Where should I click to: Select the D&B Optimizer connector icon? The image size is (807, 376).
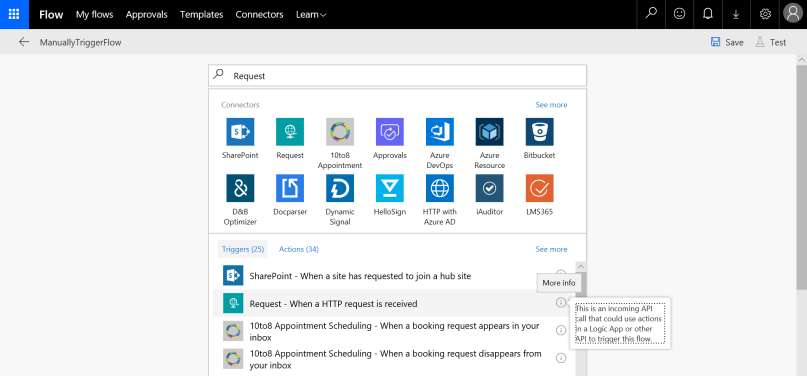coord(240,188)
